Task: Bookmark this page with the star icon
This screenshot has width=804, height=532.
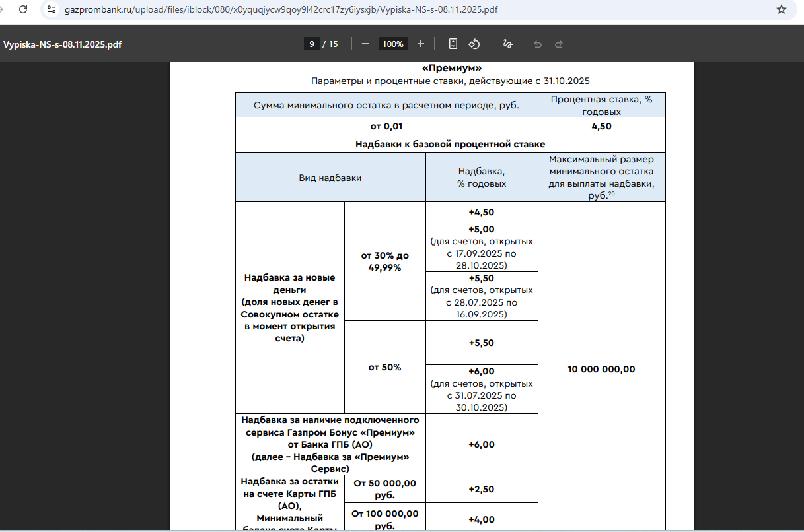Action: 782,9
